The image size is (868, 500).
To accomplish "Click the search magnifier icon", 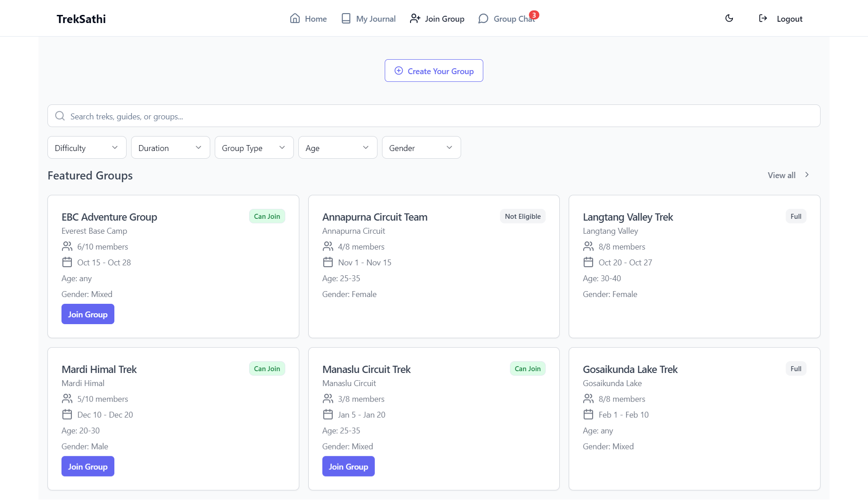I will tap(60, 116).
